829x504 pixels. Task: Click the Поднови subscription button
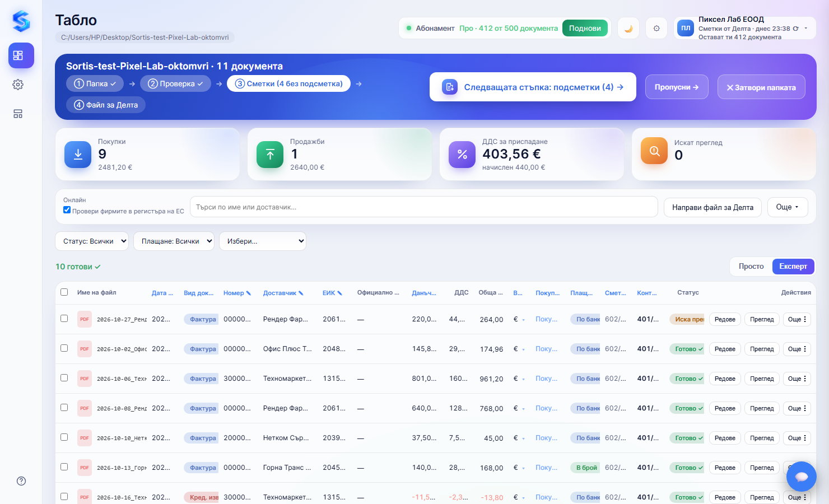coord(585,28)
